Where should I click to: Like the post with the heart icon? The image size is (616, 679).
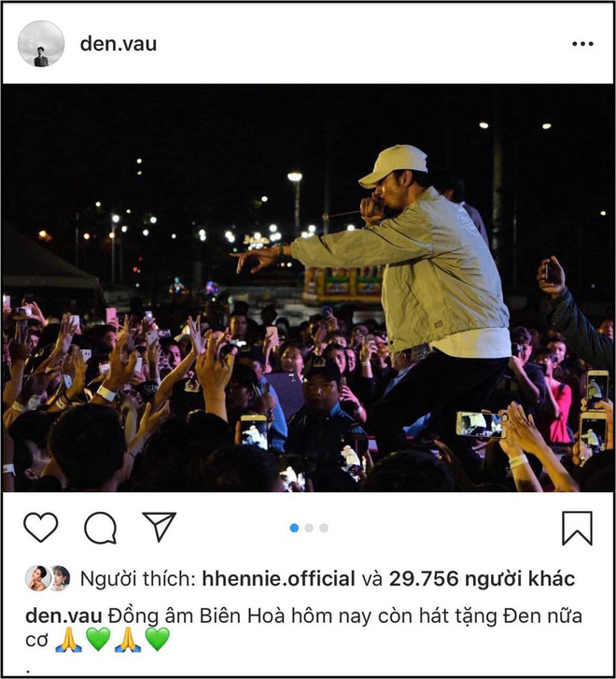(x=41, y=527)
